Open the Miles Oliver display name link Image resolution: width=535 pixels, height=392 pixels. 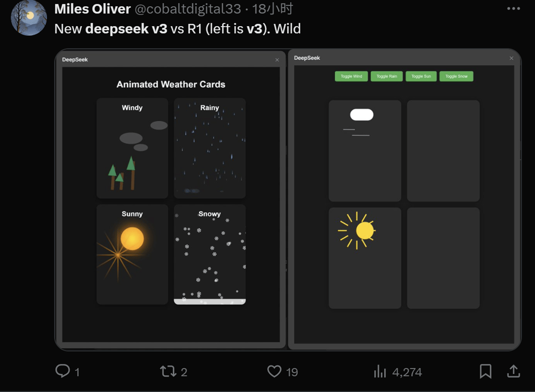click(92, 9)
